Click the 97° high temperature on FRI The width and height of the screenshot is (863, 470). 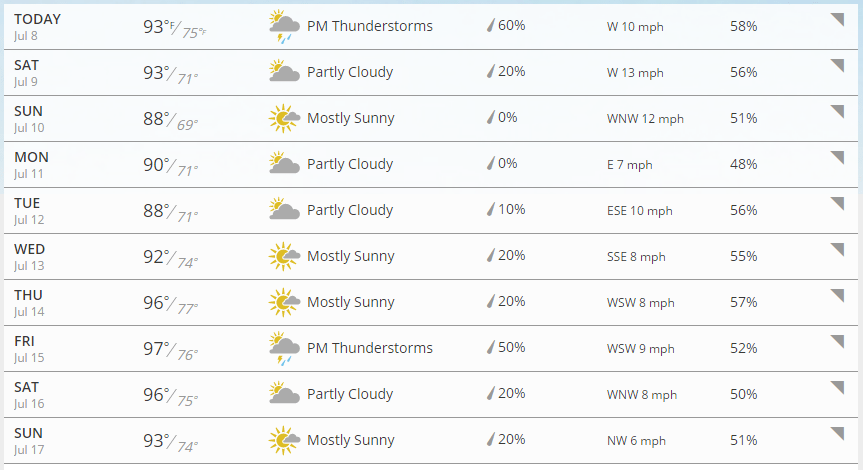(154, 348)
